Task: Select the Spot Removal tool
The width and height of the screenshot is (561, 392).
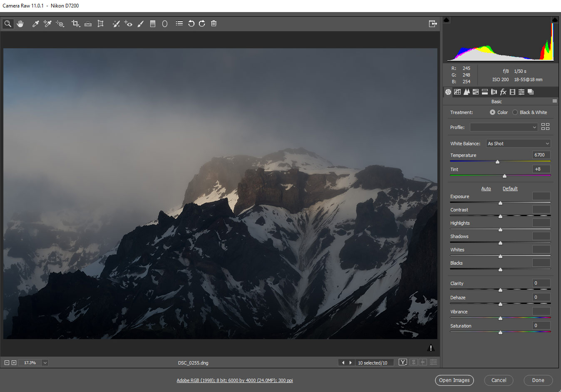Action: (x=116, y=24)
